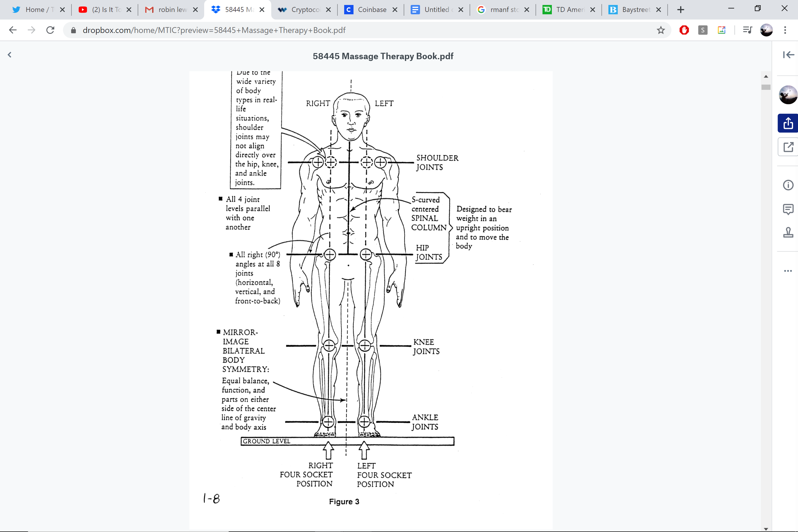
Task: Click the Chrome profile avatar
Action: (766, 30)
